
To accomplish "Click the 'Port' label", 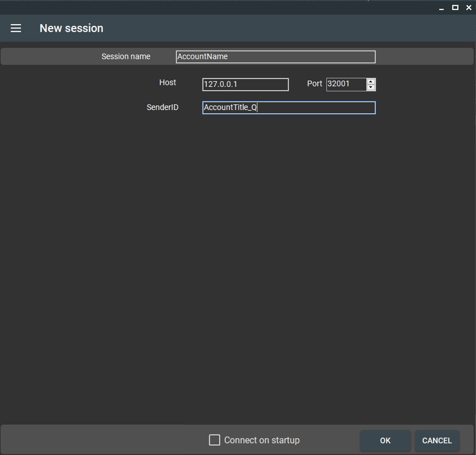I will (314, 84).
